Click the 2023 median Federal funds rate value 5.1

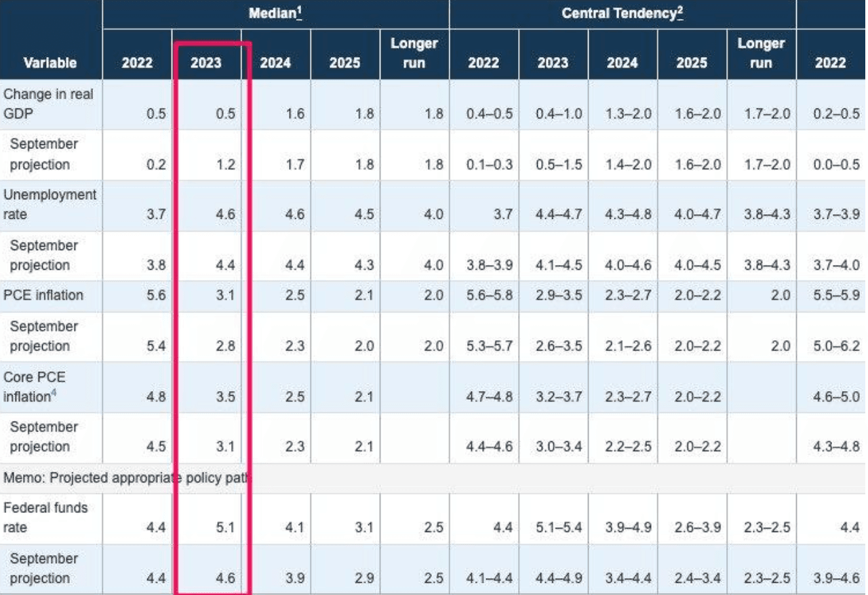(x=225, y=527)
